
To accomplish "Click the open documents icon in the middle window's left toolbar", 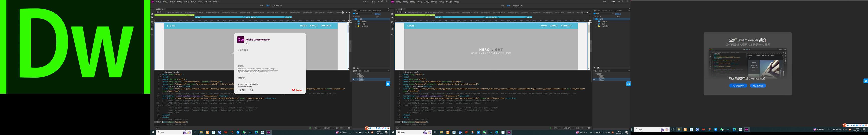I will (x=392, y=14).
